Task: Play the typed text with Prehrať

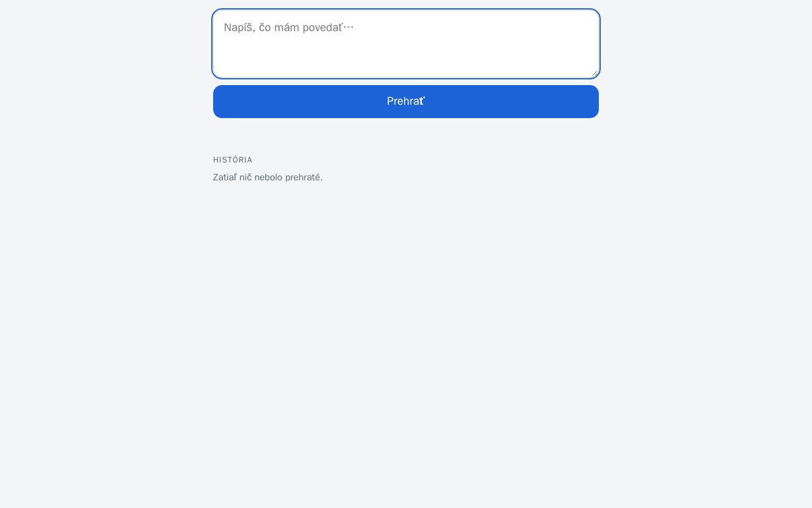Action: tap(406, 102)
